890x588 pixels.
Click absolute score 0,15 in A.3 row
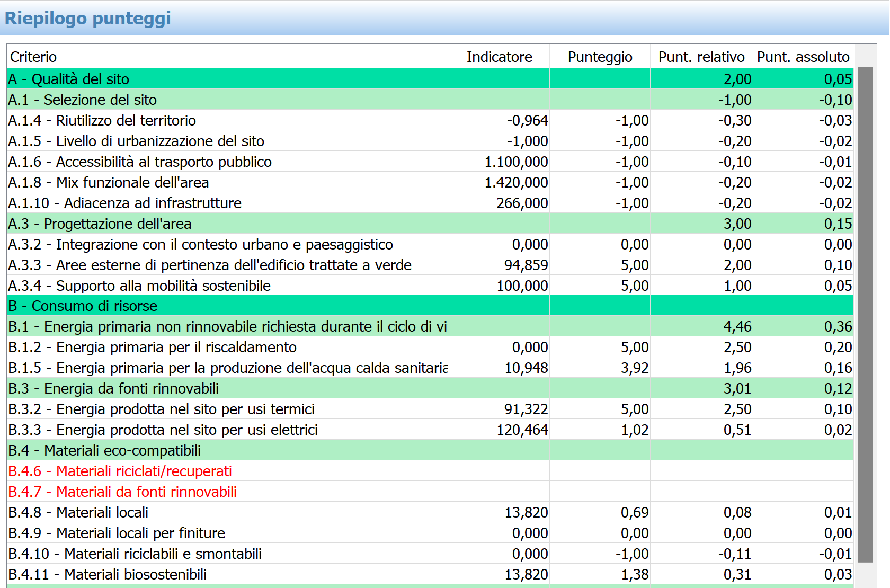pos(838,224)
